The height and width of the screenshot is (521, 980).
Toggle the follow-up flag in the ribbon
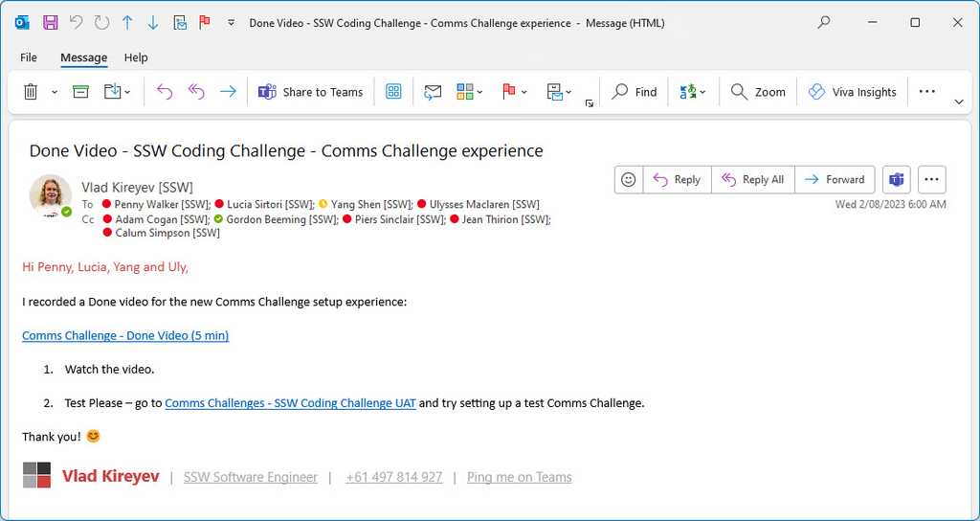pos(509,92)
